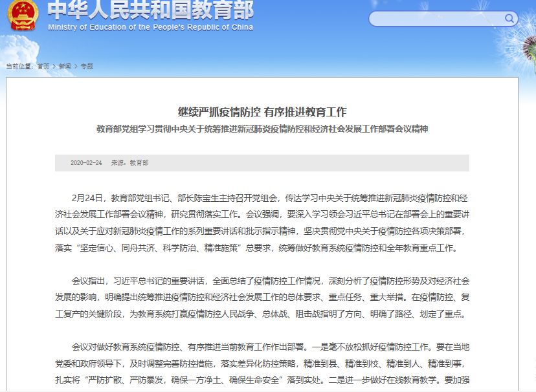Click the subtitle beginning 教育部党组学习贯彻中央

click(262, 129)
